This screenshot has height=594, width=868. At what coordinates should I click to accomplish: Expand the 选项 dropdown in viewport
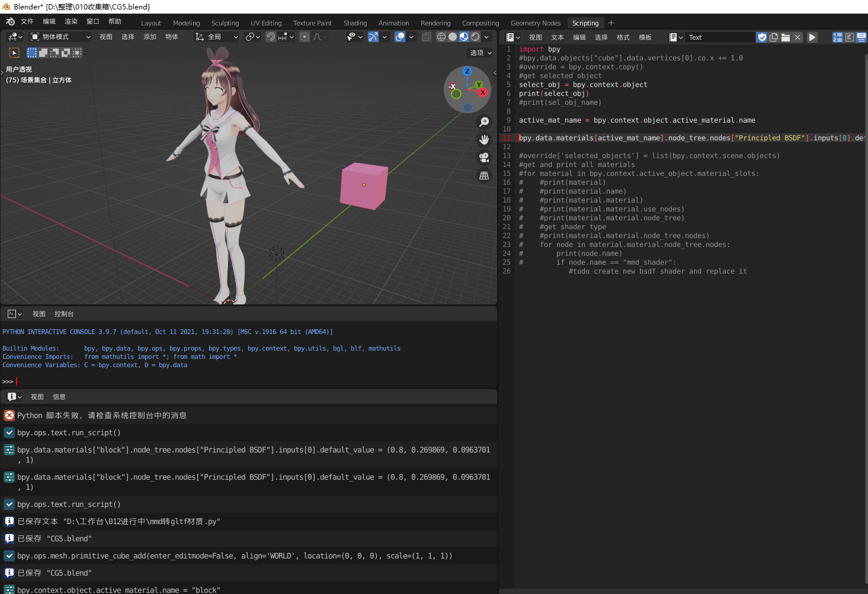pos(481,53)
